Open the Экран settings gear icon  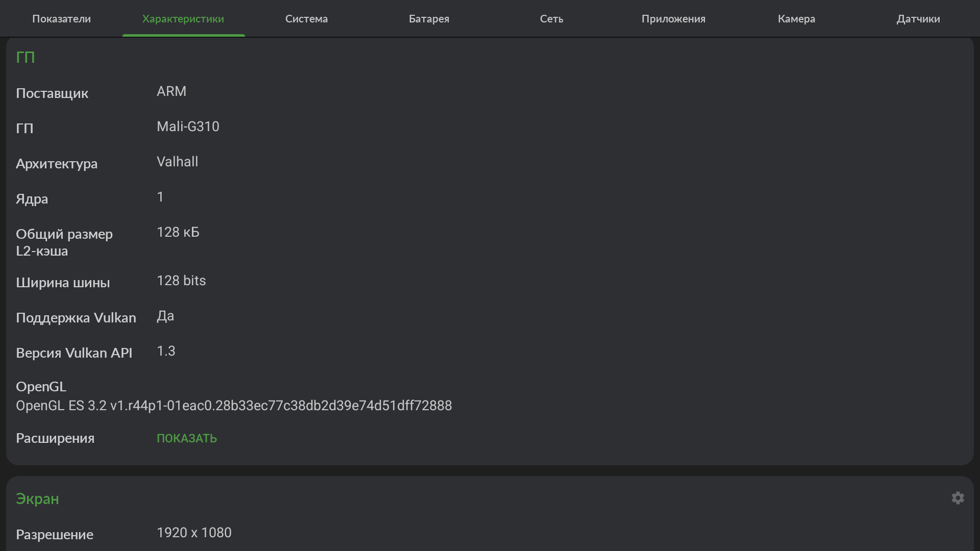958,498
